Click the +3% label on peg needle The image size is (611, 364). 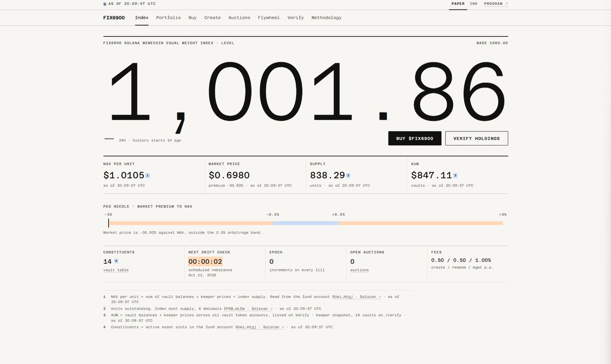tap(503, 214)
